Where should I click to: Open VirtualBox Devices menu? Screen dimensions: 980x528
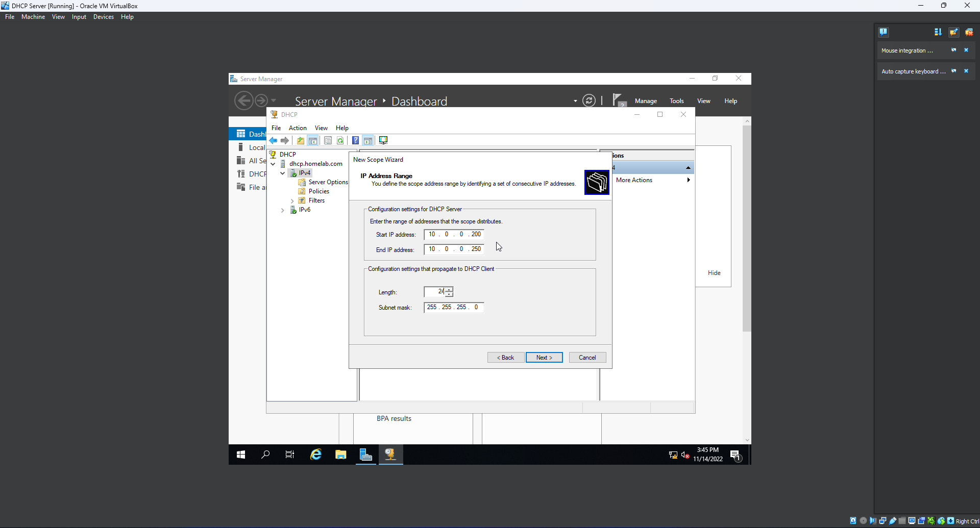pyautogui.click(x=104, y=17)
